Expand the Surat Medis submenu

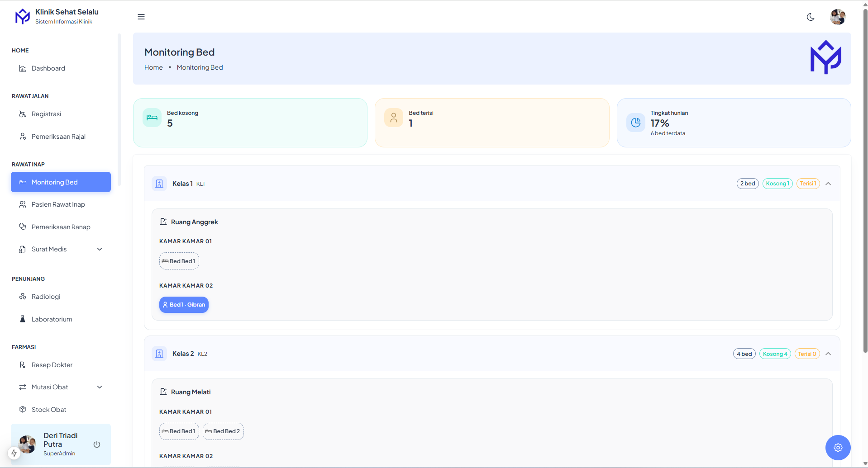click(61, 249)
